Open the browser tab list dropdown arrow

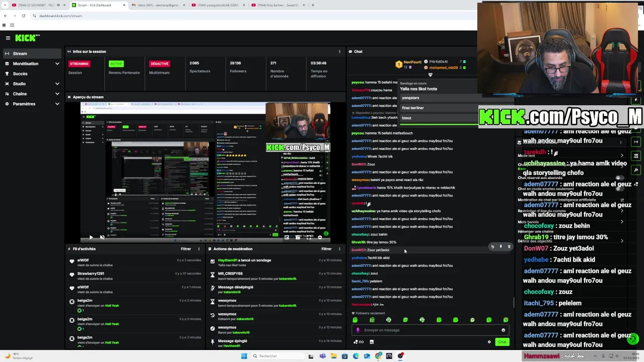coord(5,5)
